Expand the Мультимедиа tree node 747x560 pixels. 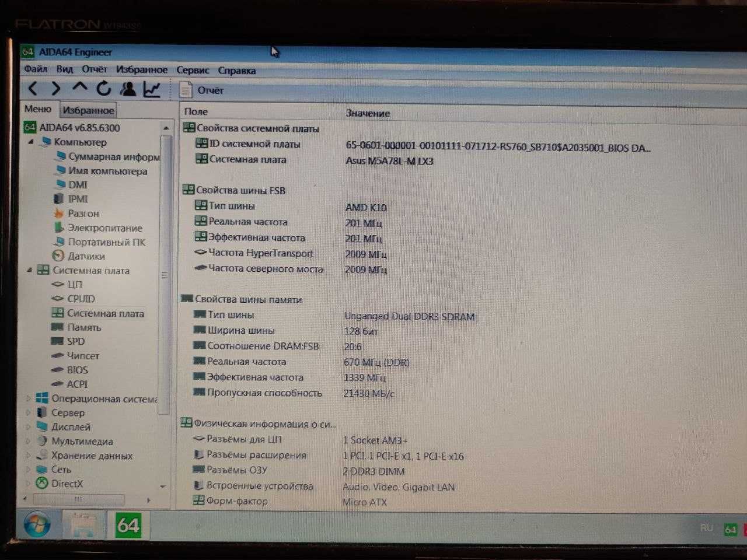(x=29, y=441)
